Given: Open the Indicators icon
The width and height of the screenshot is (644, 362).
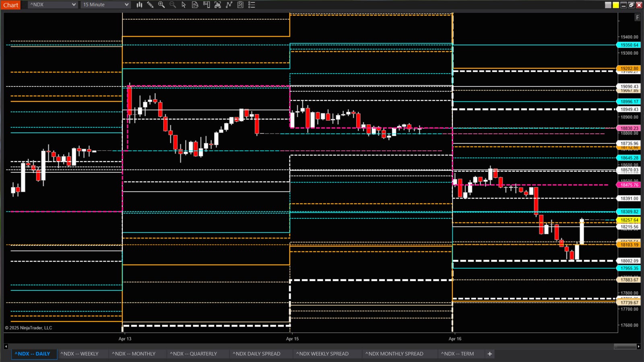Looking at the screenshot, I should point(229,5).
